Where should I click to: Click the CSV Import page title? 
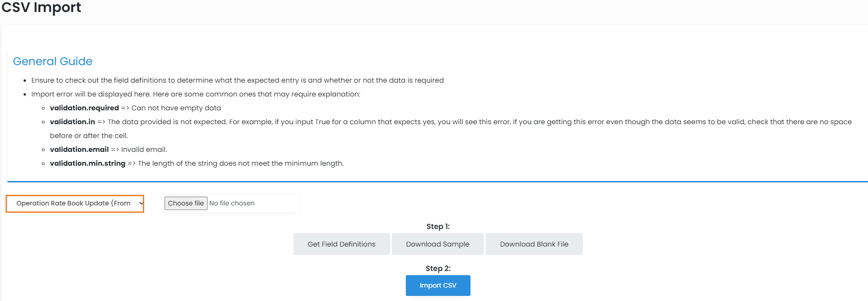click(x=41, y=7)
